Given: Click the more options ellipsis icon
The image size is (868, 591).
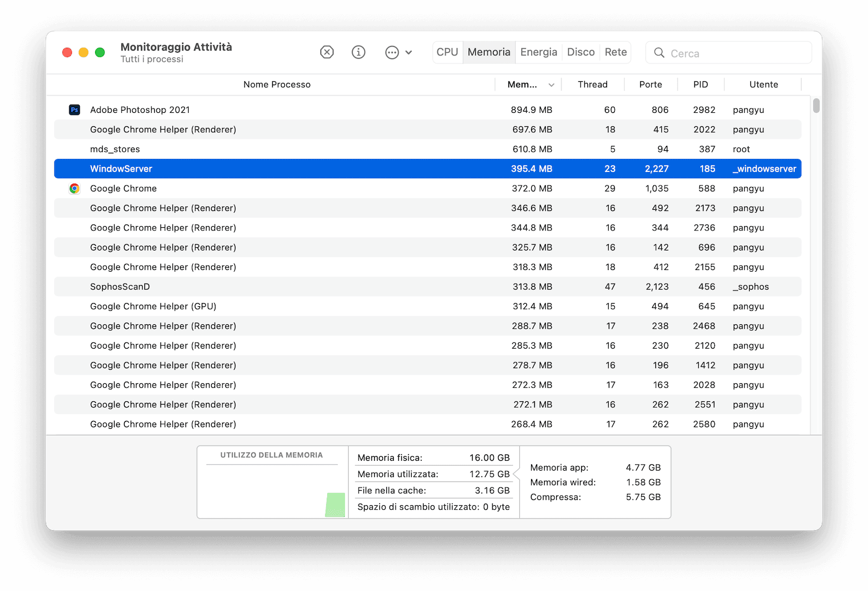Looking at the screenshot, I should (x=392, y=52).
